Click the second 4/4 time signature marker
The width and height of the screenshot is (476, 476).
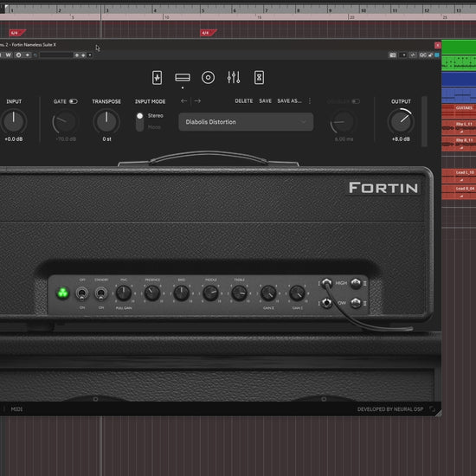tap(209, 33)
